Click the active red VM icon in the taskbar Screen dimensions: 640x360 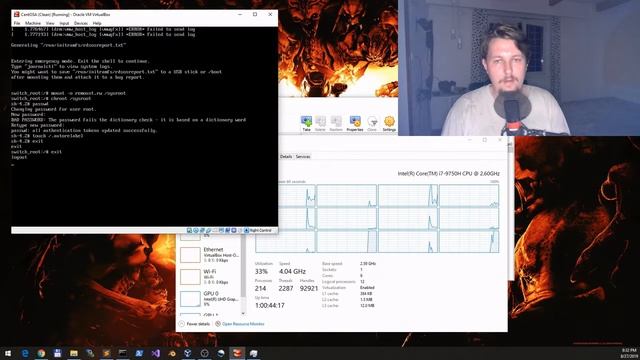click(x=237, y=353)
